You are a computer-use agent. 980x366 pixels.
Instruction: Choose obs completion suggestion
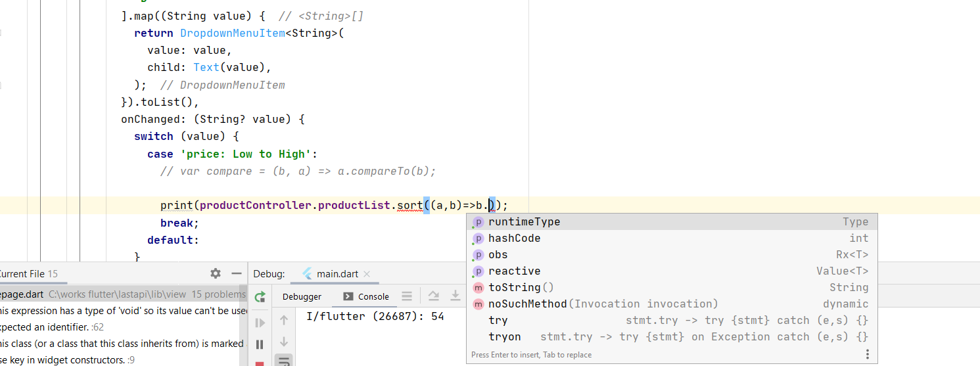tap(670, 255)
